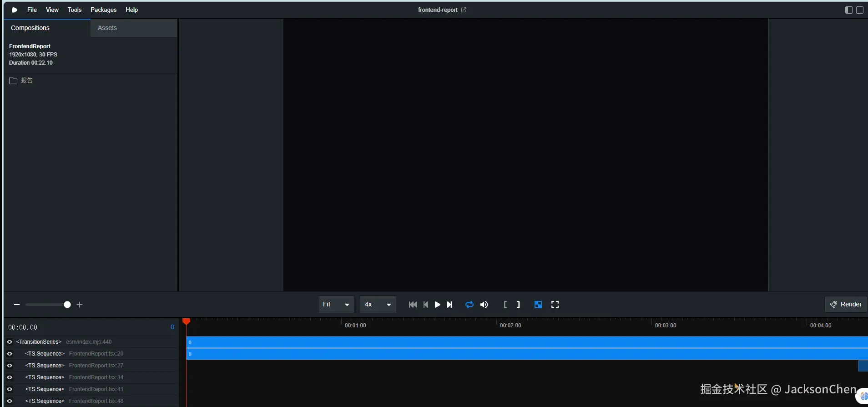Mute the preview audio

click(484, 305)
